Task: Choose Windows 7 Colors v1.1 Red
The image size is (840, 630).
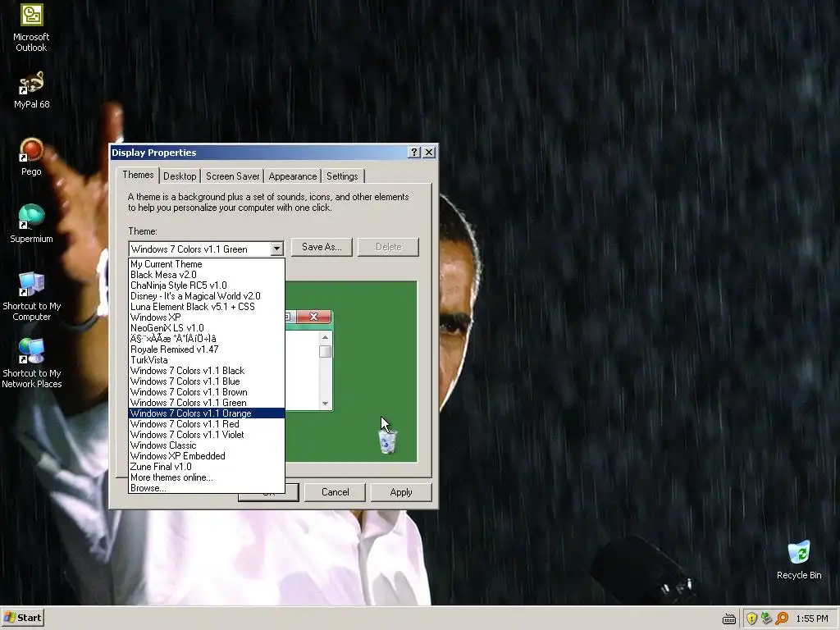Action: 206,424
